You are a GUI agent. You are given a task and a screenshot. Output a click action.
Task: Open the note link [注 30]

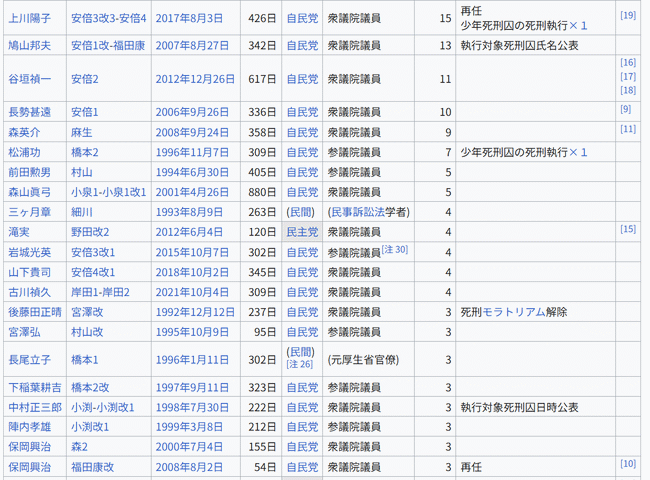tap(395, 249)
